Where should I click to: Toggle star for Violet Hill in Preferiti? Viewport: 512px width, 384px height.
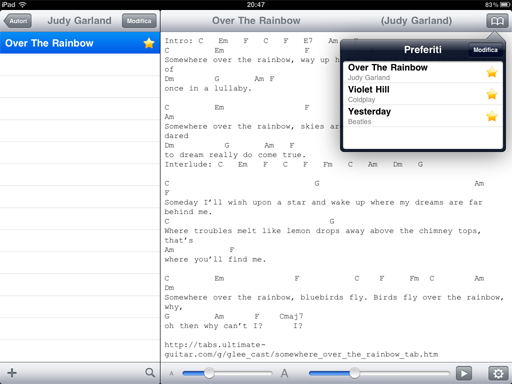492,94
